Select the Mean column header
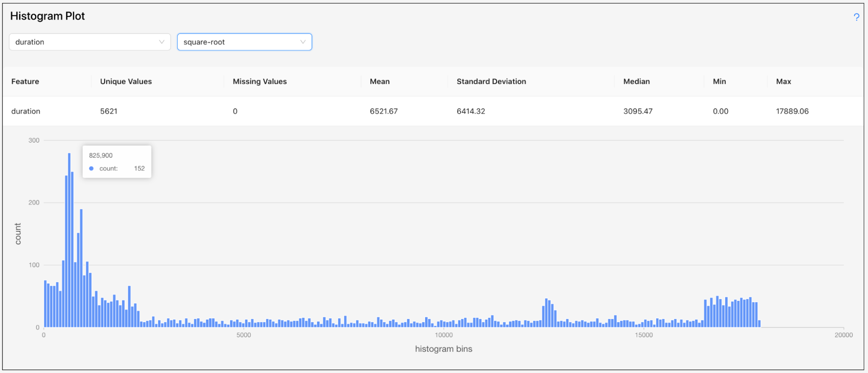Image resolution: width=868 pixels, height=373 pixels. [x=380, y=81]
